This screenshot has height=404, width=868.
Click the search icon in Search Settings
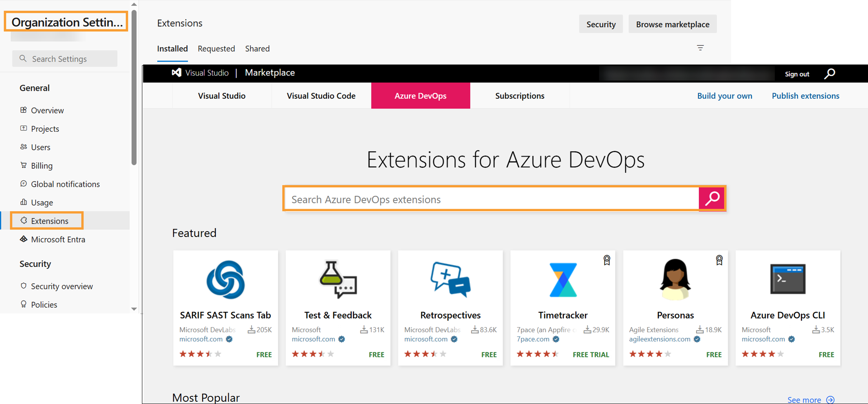pos(23,58)
